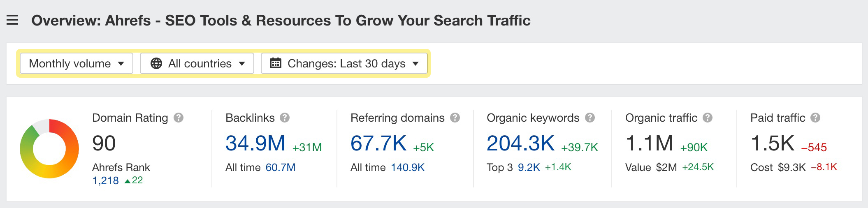Open the 67.7K referring domains report
The height and width of the screenshot is (208, 868).
click(x=378, y=143)
